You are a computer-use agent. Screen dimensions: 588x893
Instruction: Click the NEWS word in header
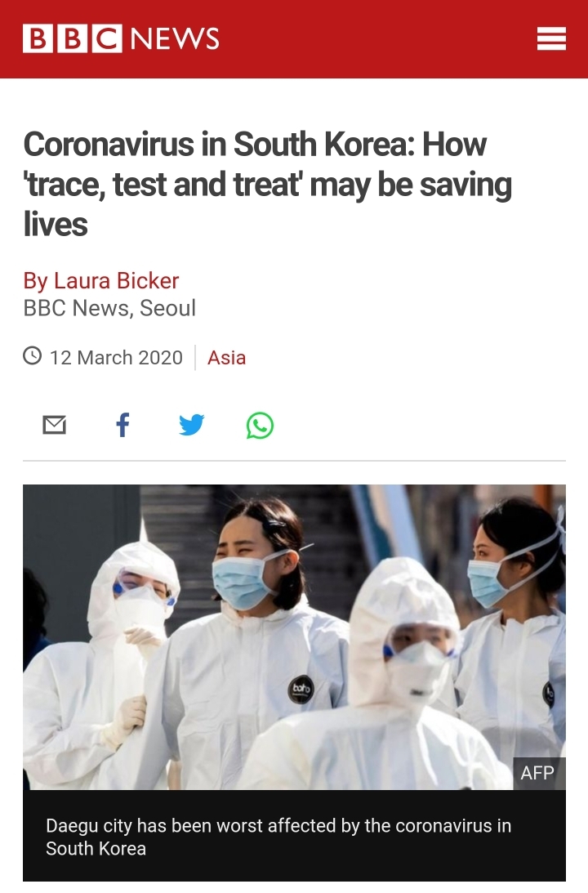point(176,38)
